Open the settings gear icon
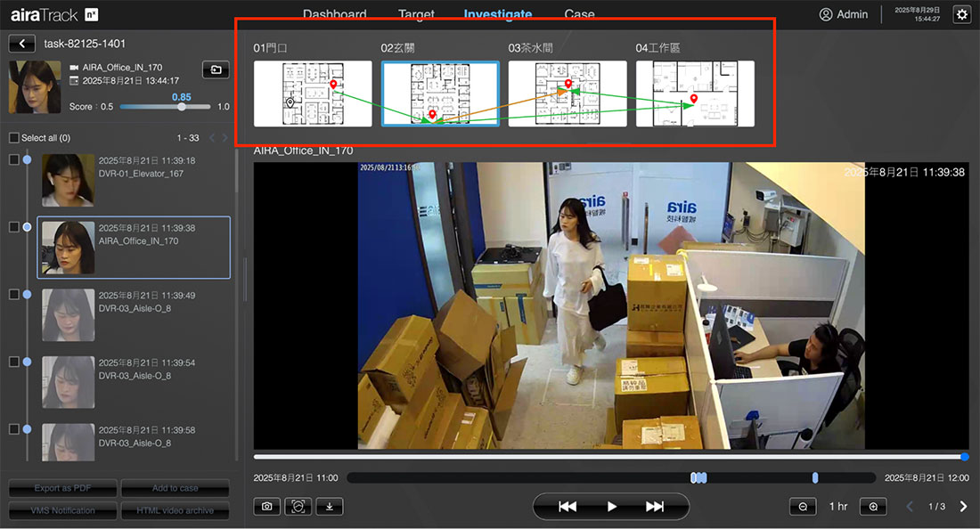 (x=961, y=14)
